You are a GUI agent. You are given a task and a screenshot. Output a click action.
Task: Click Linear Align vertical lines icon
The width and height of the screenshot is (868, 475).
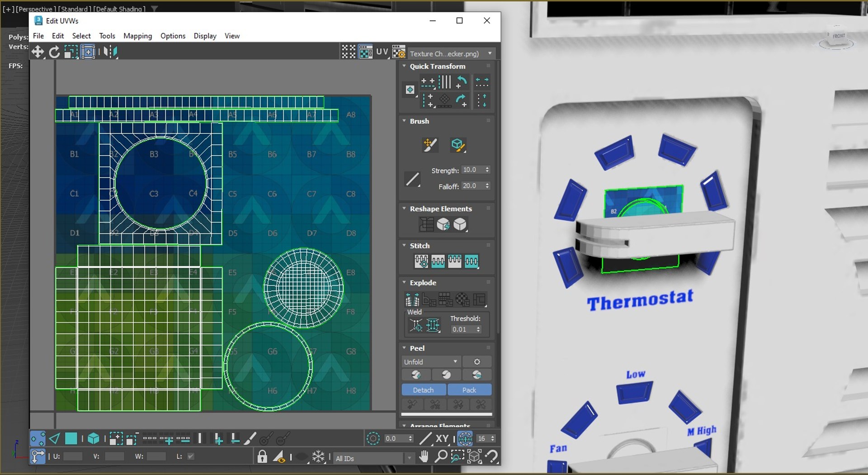[x=445, y=82]
